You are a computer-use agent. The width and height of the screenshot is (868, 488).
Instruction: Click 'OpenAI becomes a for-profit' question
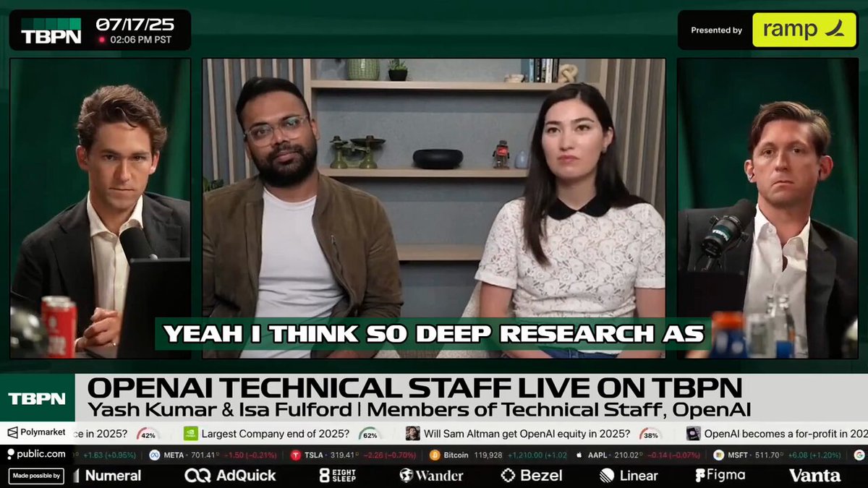tap(786, 434)
